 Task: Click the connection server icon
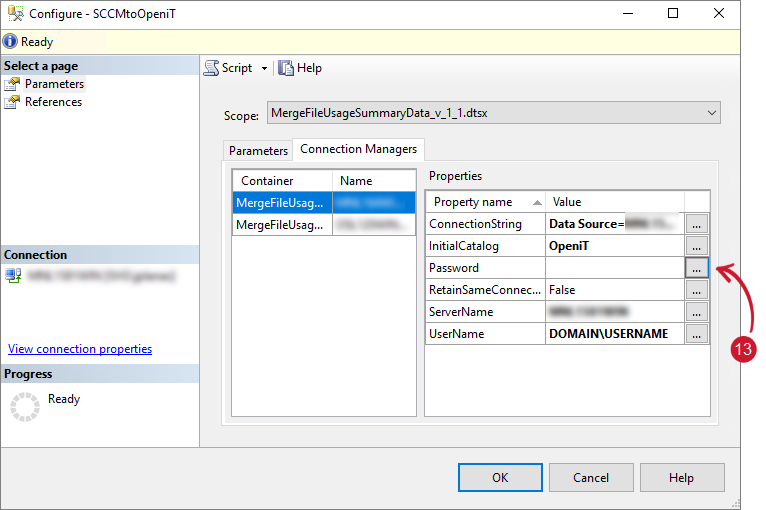(x=13, y=276)
